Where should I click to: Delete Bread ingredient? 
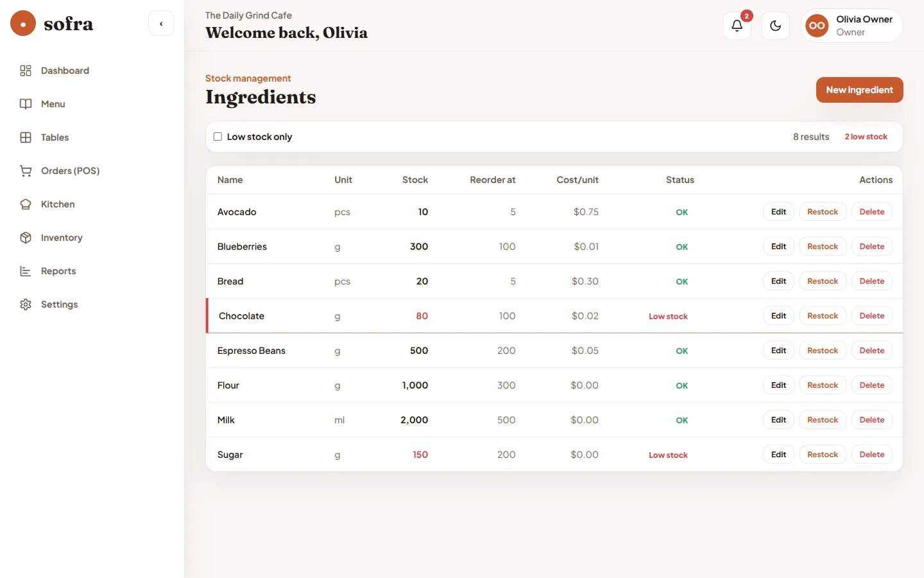point(872,281)
